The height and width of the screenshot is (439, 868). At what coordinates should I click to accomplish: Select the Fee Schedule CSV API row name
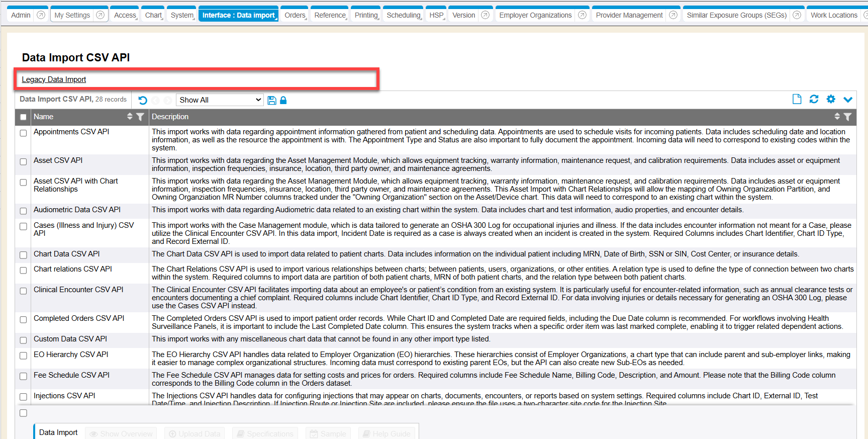71,375
